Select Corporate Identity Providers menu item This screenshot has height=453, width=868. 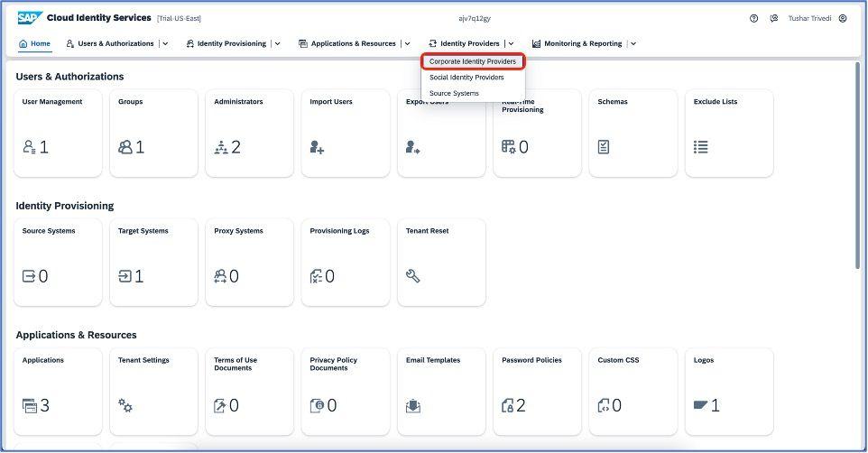473,61
